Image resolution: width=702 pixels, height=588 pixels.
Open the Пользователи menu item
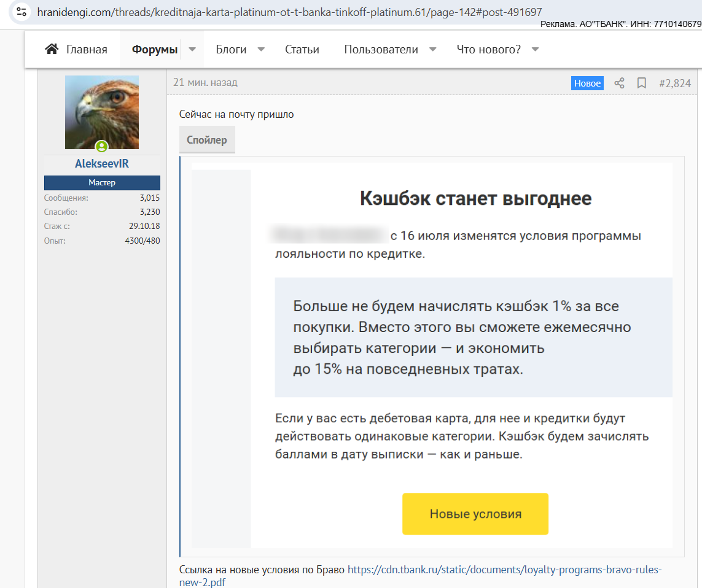(x=381, y=49)
